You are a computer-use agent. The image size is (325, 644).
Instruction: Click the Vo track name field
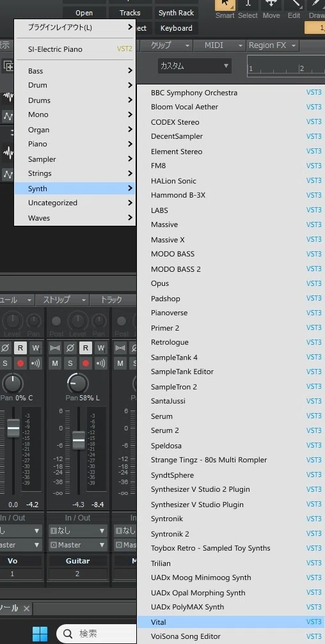click(12, 561)
